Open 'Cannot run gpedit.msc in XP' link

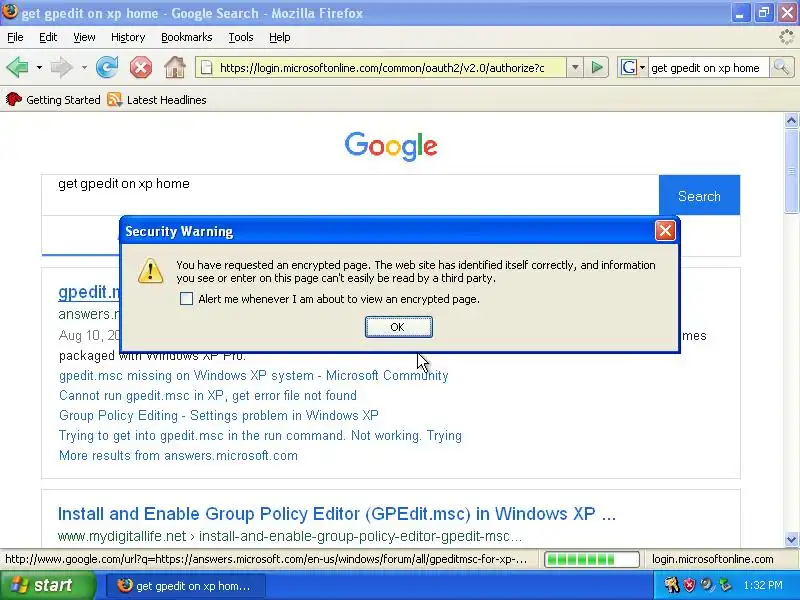(208, 395)
